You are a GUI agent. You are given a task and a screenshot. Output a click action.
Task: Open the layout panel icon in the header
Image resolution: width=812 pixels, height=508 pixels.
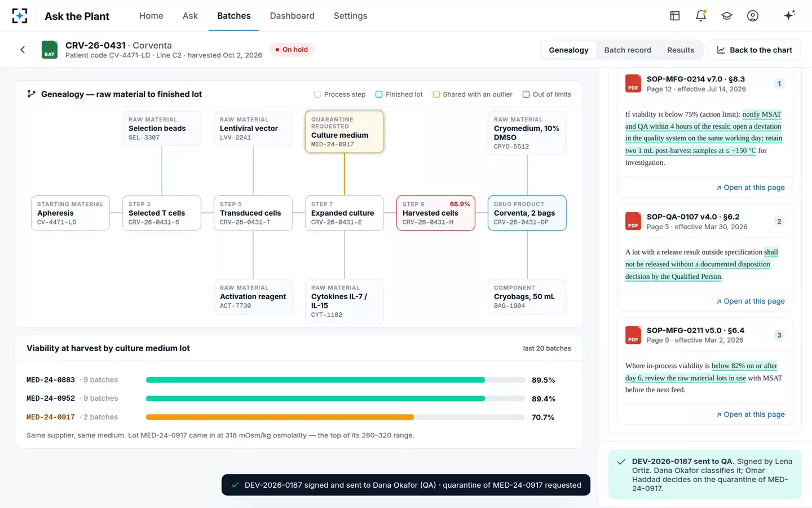click(675, 16)
